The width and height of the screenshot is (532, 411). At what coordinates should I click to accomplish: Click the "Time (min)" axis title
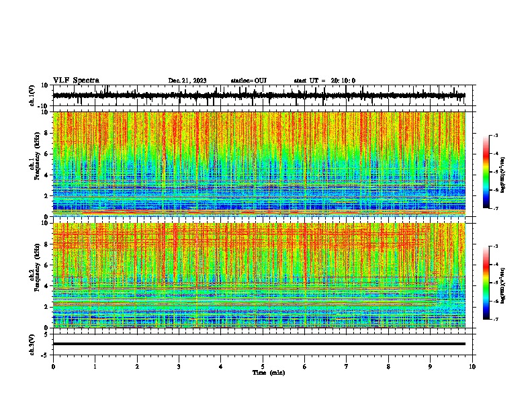[269, 373]
